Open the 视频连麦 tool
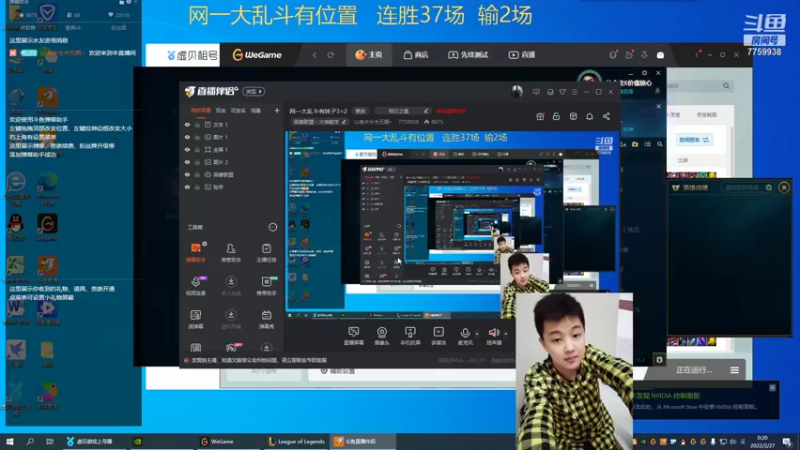 click(x=195, y=286)
